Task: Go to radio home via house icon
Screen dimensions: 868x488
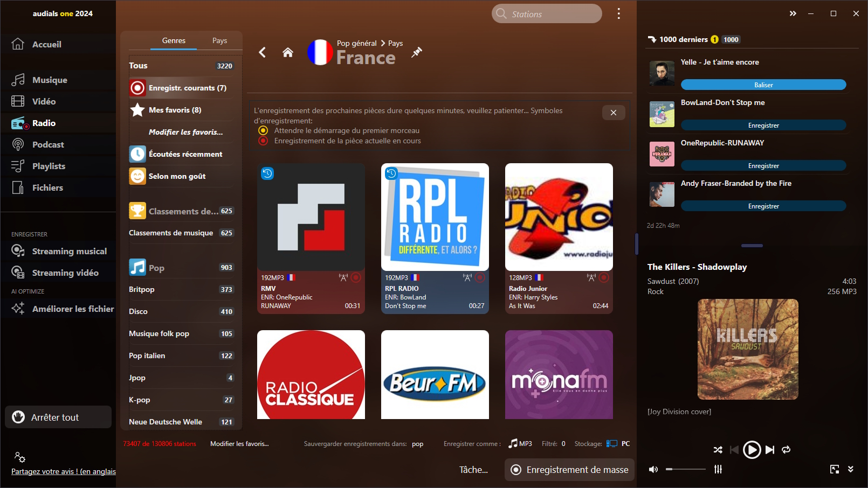Action: pyautogui.click(x=288, y=52)
